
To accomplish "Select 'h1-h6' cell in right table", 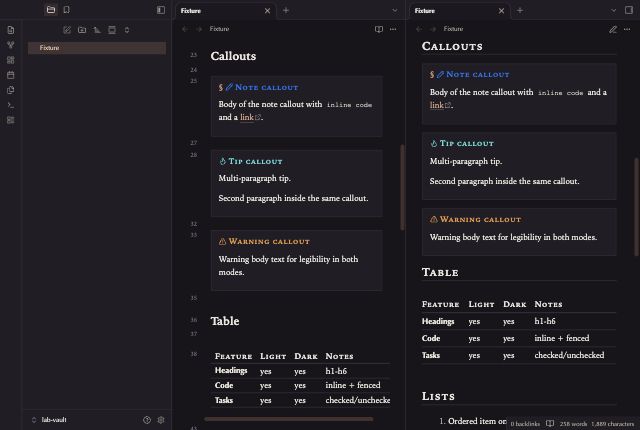I will coord(545,321).
